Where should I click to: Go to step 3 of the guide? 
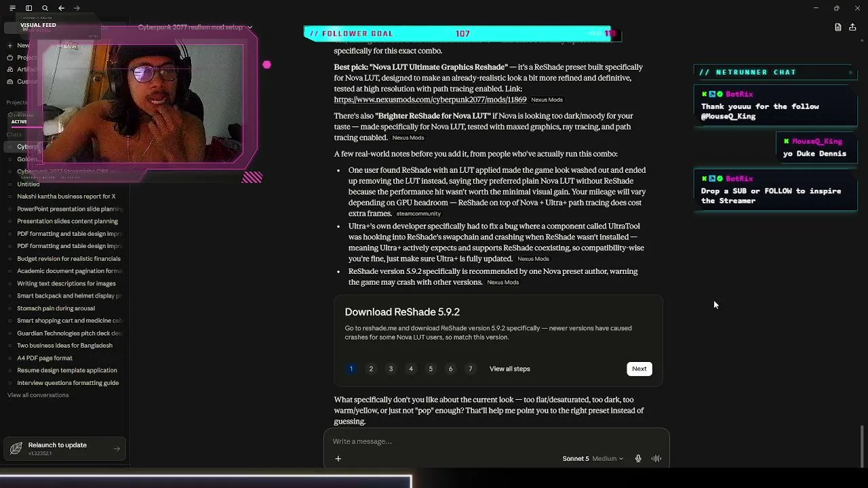(391, 369)
